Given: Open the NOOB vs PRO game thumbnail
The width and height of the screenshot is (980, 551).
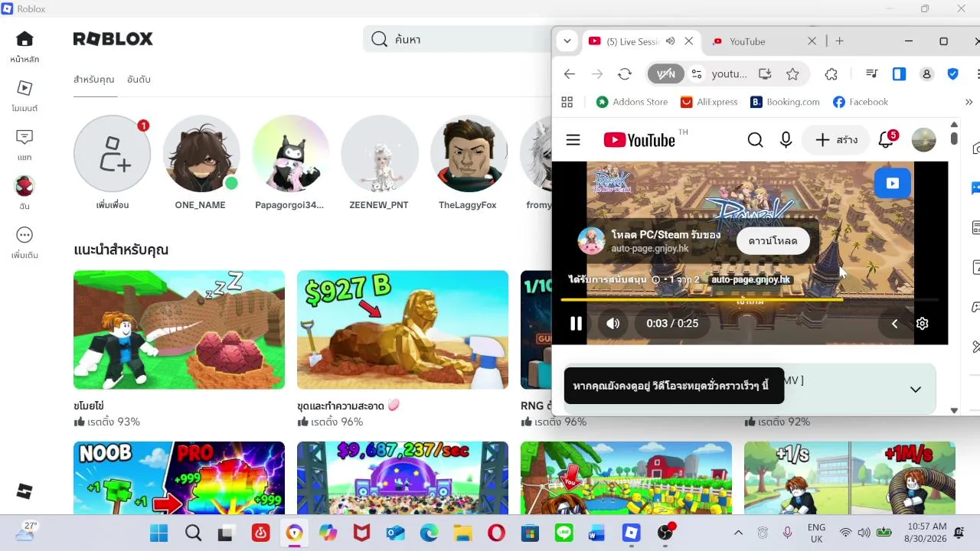Looking at the screenshot, I should [x=179, y=478].
